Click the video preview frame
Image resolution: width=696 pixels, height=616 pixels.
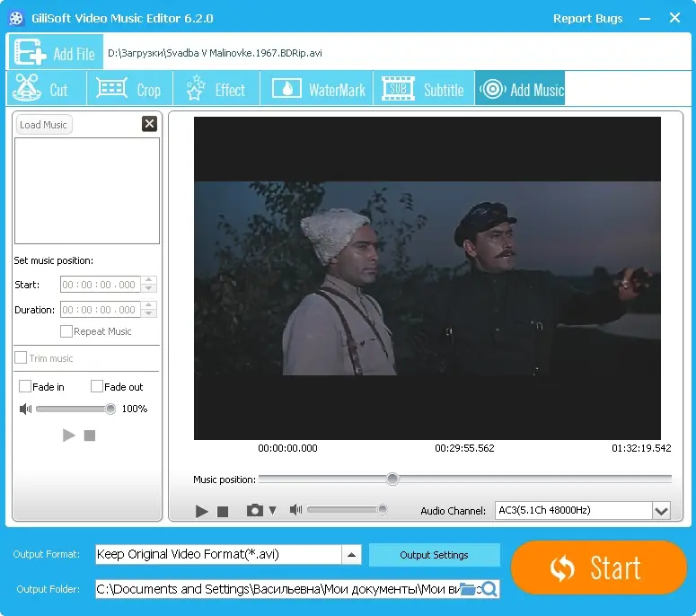(427, 278)
